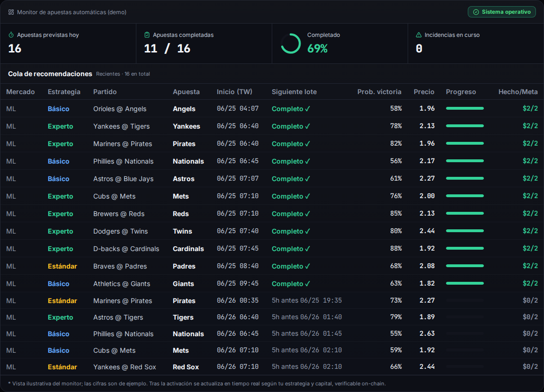
Task: Click the progress bar in the Orioles @ Angels row
Action: click(x=465, y=108)
